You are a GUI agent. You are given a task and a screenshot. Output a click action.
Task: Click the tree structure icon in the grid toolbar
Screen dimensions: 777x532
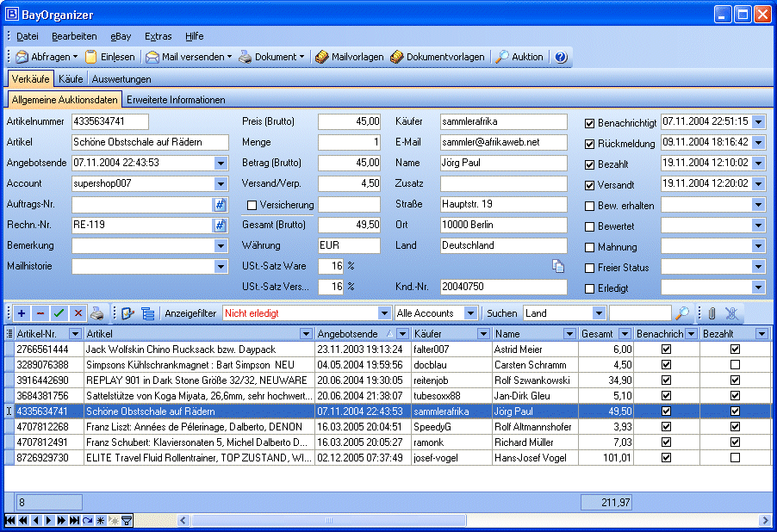(x=147, y=313)
